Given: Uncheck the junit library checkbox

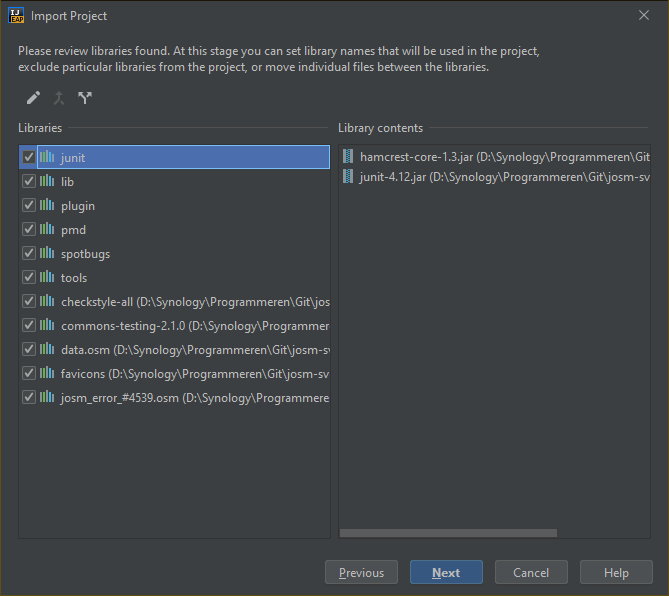Looking at the screenshot, I should pos(28,157).
